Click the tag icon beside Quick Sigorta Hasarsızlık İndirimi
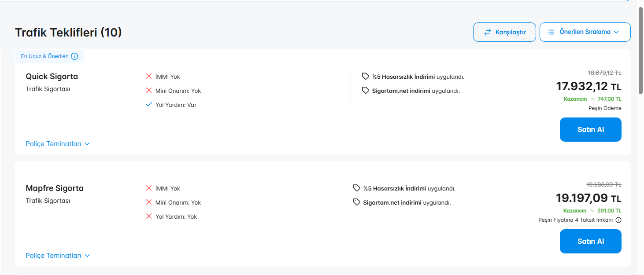This screenshot has height=275, width=644. [365, 77]
